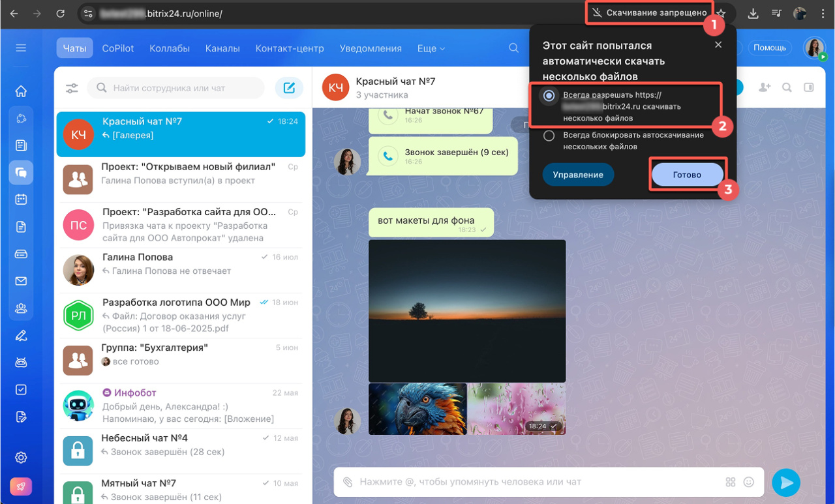Open the chat list filter icon
This screenshot has width=835, height=504.
click(72, 88)
